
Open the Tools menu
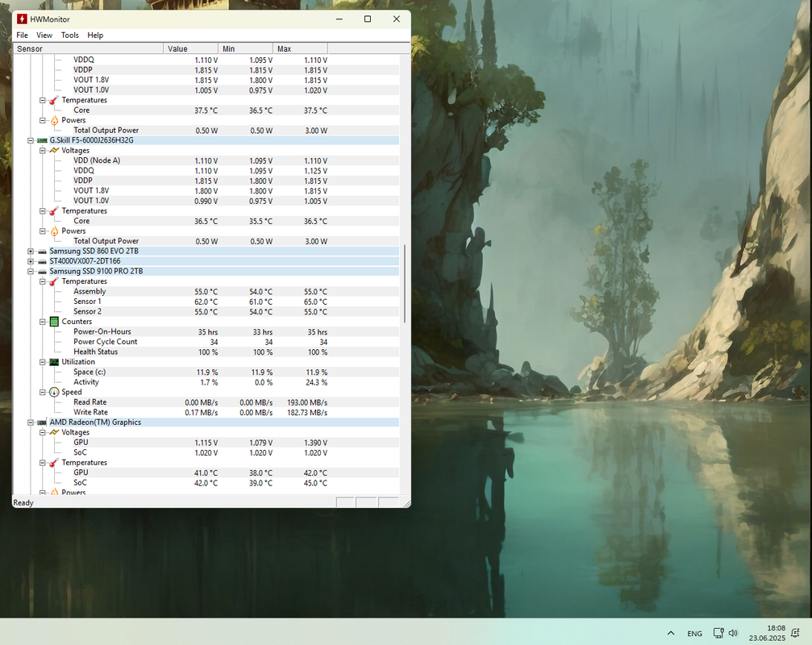70,35
